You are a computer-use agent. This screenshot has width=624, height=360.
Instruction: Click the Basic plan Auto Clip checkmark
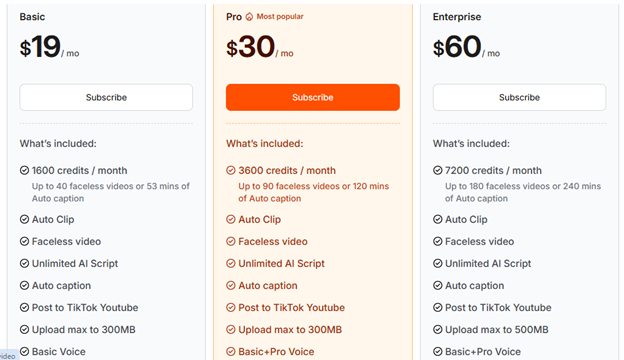(x=24, y=219)
